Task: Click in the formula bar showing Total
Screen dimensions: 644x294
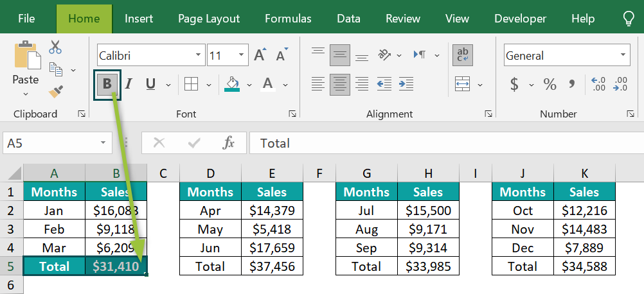Action: click(x=447, y=143)
